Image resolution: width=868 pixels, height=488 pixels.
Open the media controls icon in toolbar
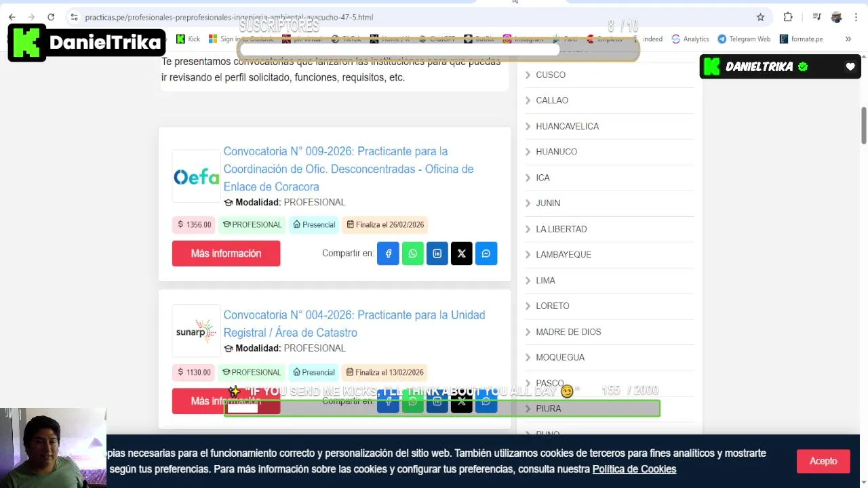pos(817,17)
